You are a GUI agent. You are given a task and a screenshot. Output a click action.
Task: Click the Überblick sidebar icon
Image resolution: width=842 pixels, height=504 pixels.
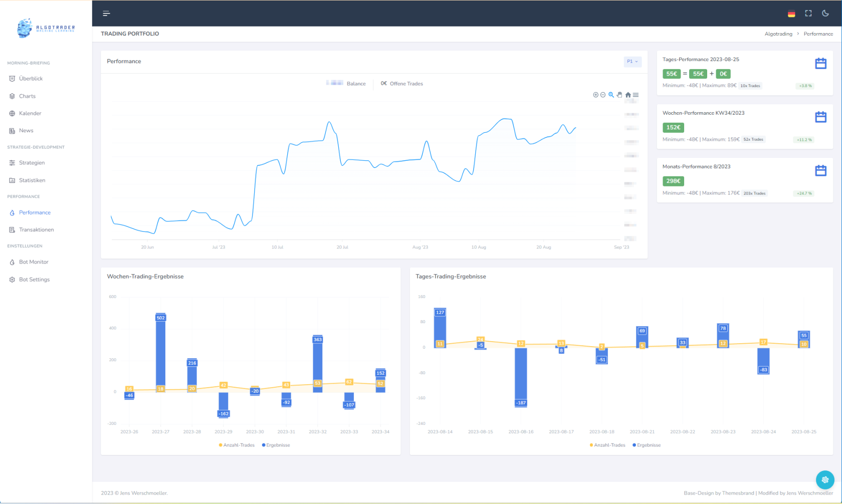click(12, 79)
